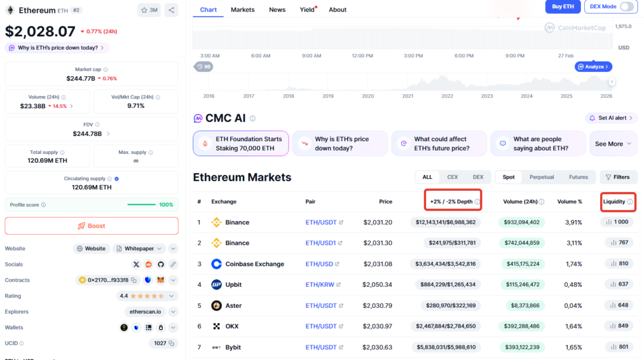Open the shield icon in Contracts row
This screenshot has width=644, height=360.
coord(148,280)
